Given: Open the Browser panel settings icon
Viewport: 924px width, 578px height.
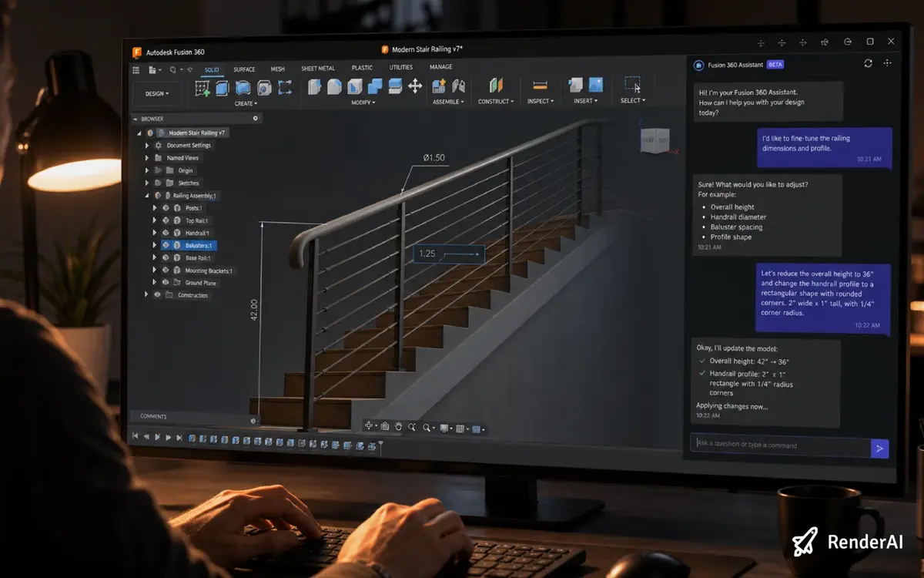Looking at the screenshot, I should (256, 119).
